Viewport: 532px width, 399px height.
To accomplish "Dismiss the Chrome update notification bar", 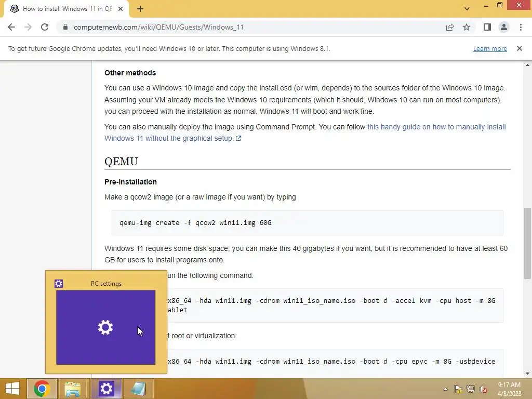I will tap(520, 48).
